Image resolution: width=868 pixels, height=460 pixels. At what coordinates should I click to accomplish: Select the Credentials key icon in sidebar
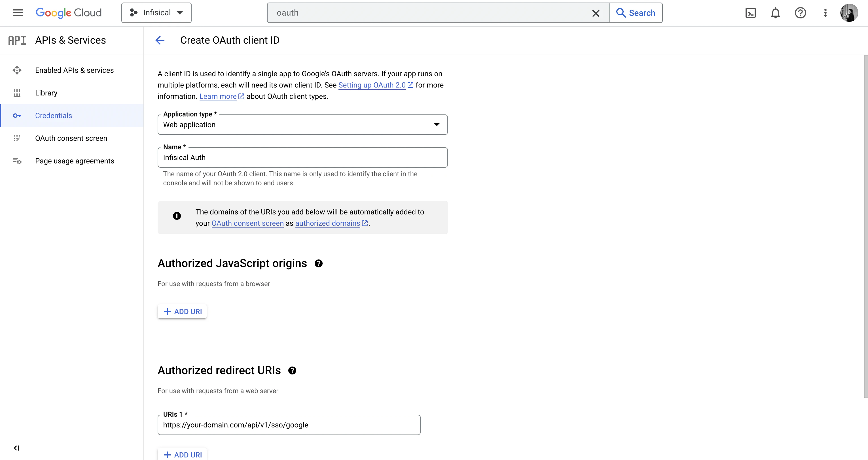(x=17, y=116)
